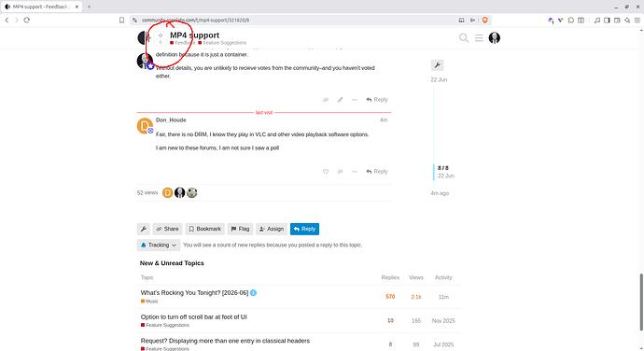Screen dimensions: 644x351
Task: Show more actions on Don_Houde's post
Action: (x=355, y=172)
